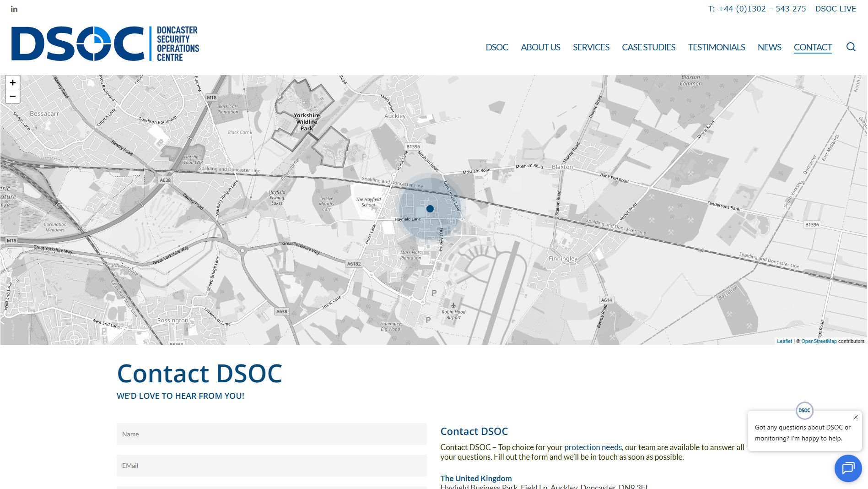
Task: Open the live chat bubble button
Action: (848, 468)
